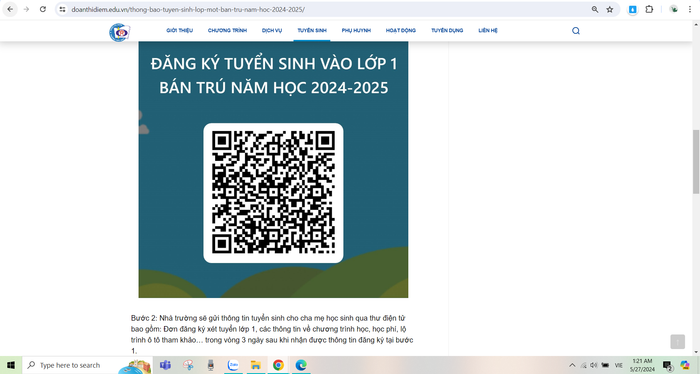
Task: Open the TUYỂN SINH menu
Action: tap(312, 30)
